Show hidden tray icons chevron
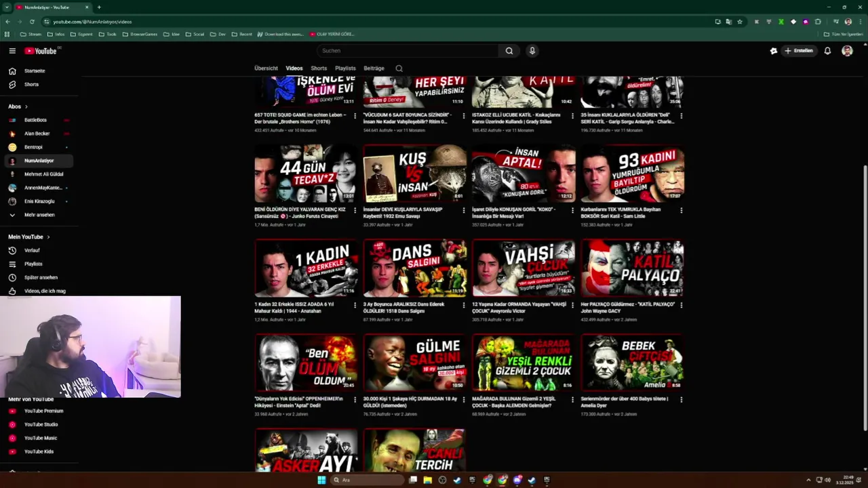Screen dimensions: 868x488 [x=808, y=480]
